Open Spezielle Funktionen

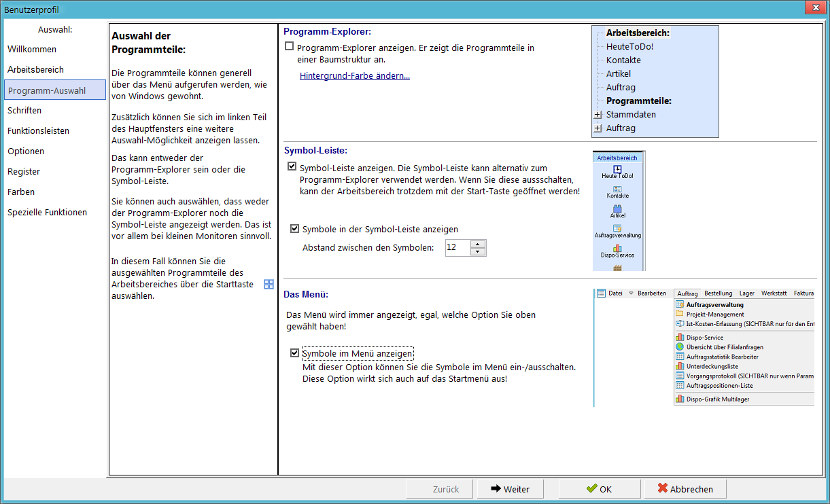(47, 212)
